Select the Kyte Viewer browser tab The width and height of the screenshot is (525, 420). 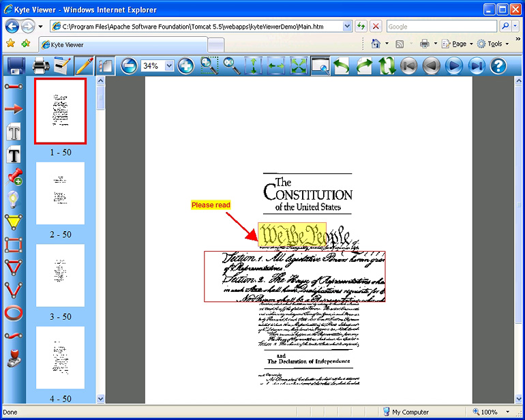123,45
